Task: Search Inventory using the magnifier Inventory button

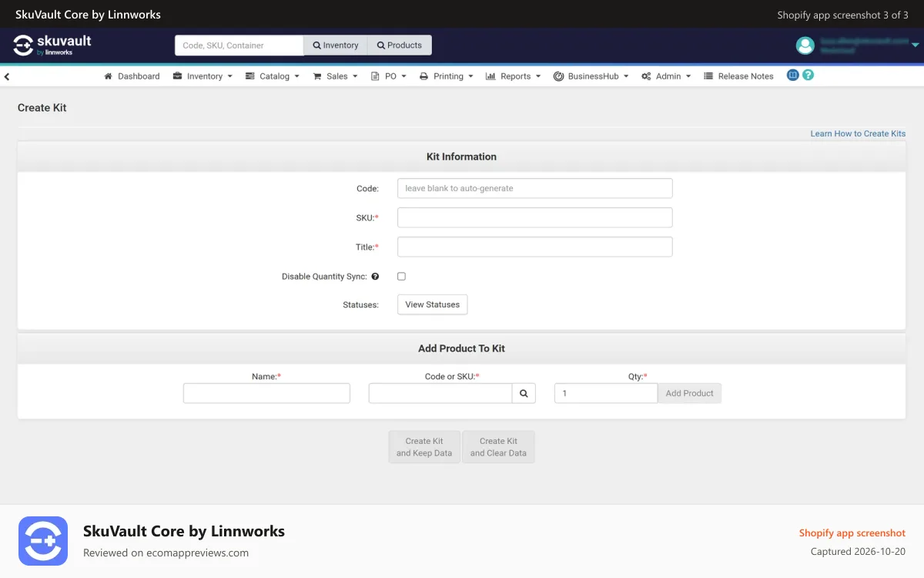Action: coord(336,45)
